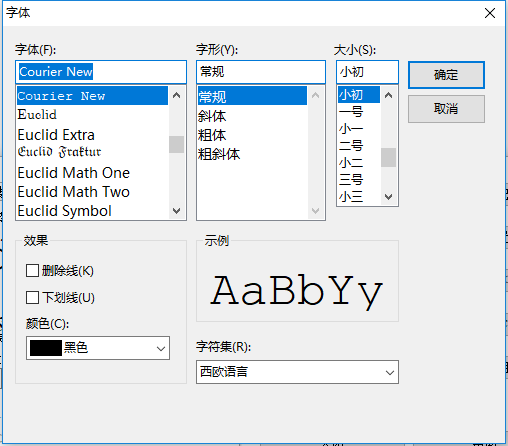Click the 字体 name input field

(101, 72)
